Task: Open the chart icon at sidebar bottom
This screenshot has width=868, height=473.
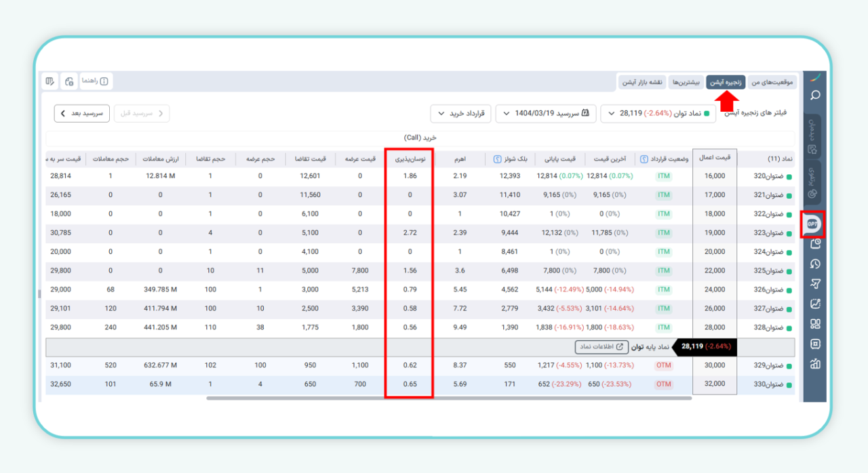Action: 815,364
